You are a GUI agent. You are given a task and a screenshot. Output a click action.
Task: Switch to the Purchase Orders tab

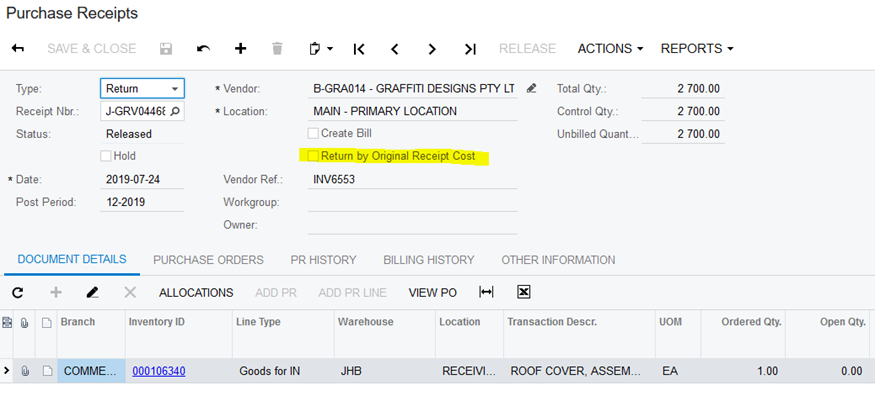tap(208, 260)
